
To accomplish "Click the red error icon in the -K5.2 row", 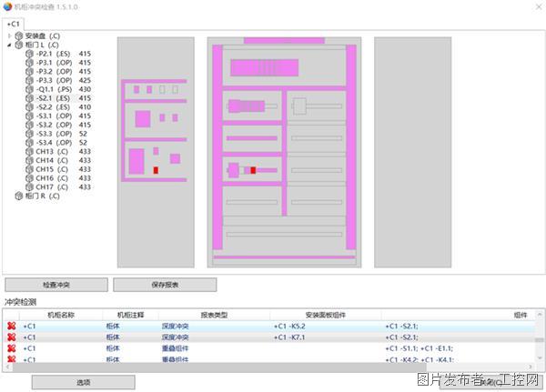I will point(11,324).
